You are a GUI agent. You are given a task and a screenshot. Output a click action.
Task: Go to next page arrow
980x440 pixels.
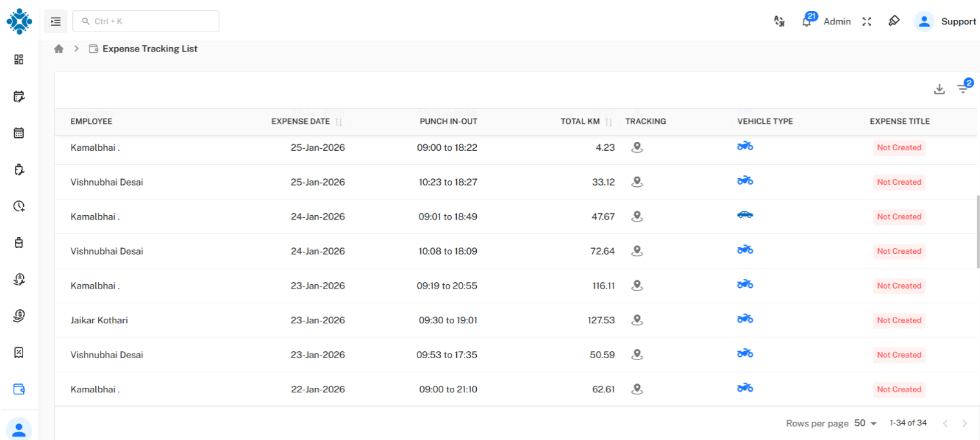[x=965, y=423]
